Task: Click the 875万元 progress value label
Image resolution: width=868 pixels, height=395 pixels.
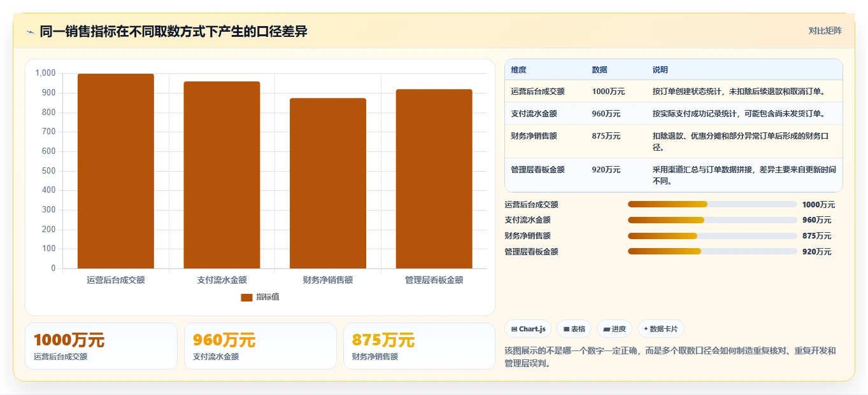Action: coord(817,236)
